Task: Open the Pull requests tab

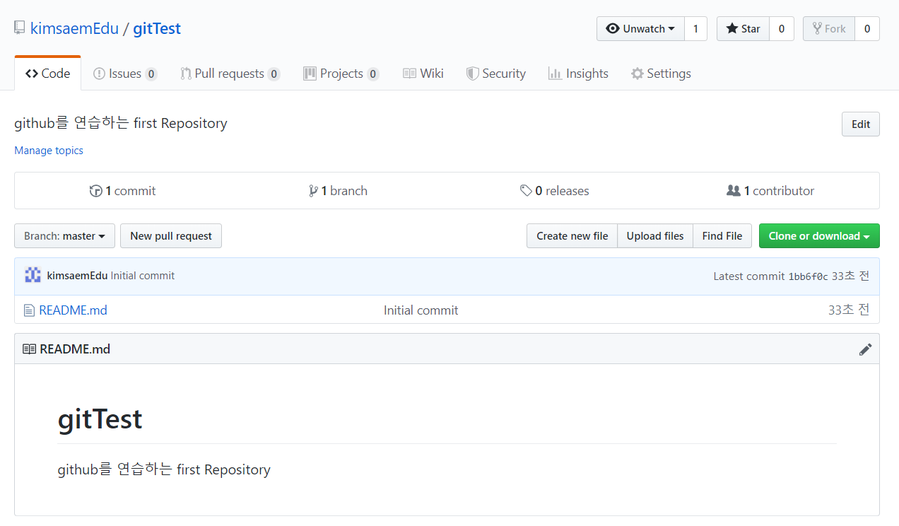Action: (x=229, y=73)
